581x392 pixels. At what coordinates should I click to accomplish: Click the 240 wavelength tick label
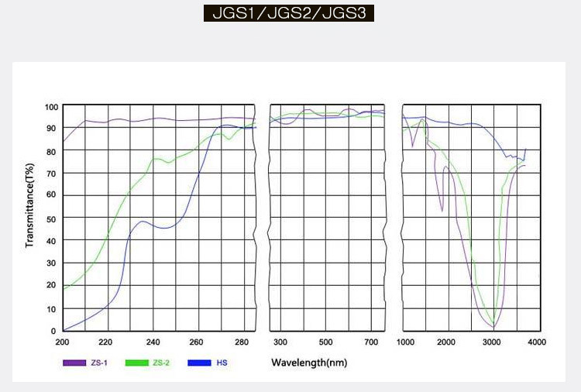coord(153,342)
